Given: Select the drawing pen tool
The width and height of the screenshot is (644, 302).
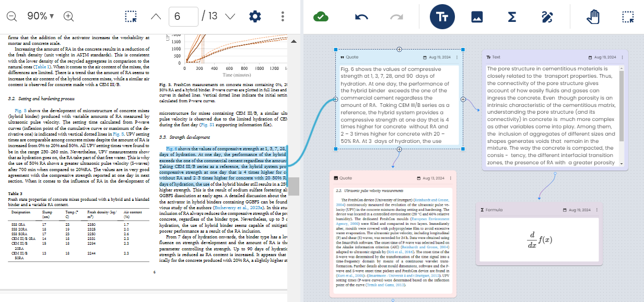Looking at the screenshot, I should pyautogui.click(x=547, y=16).
